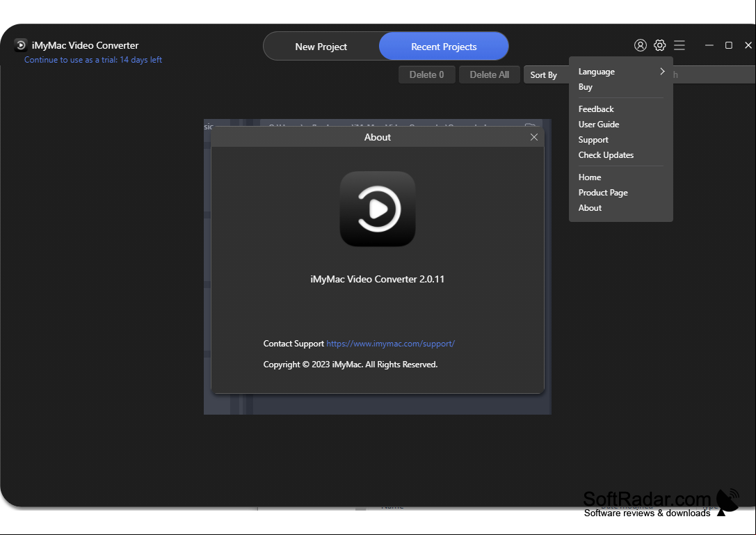Viewport: 756px width, 535px height.
Task: Open the Language menu entry
Action: coord(620,72)
